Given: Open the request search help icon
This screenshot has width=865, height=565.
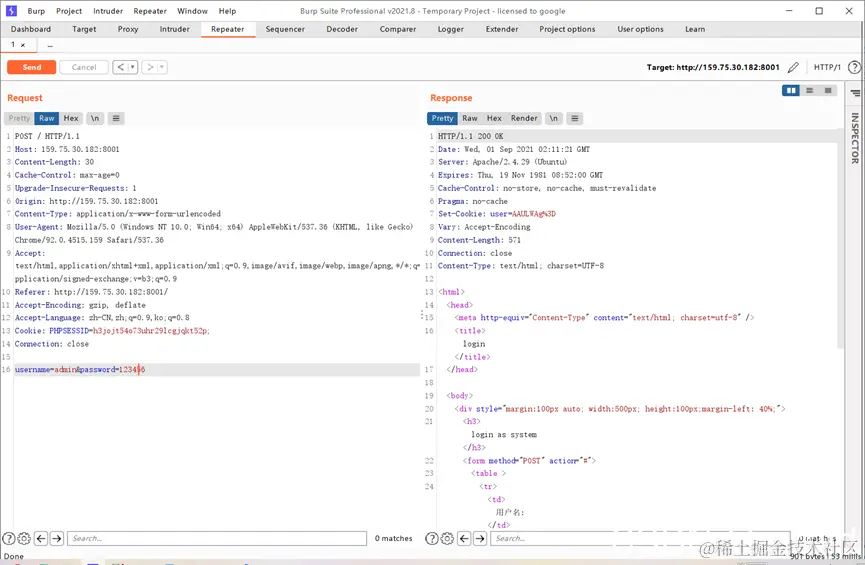Looking at the screenshot, I should point(9,539).
